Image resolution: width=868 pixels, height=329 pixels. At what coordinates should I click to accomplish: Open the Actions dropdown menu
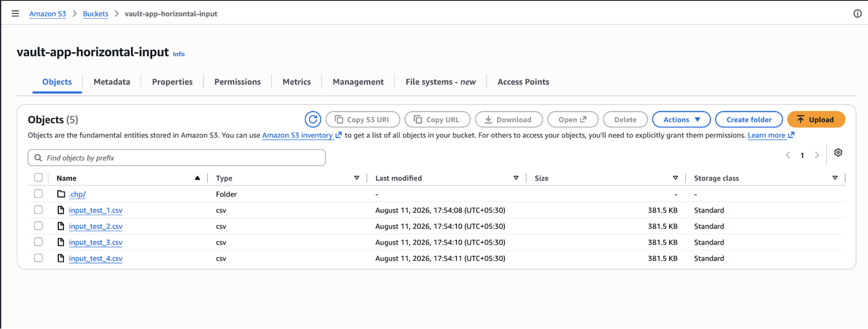(x=681, y=120)
